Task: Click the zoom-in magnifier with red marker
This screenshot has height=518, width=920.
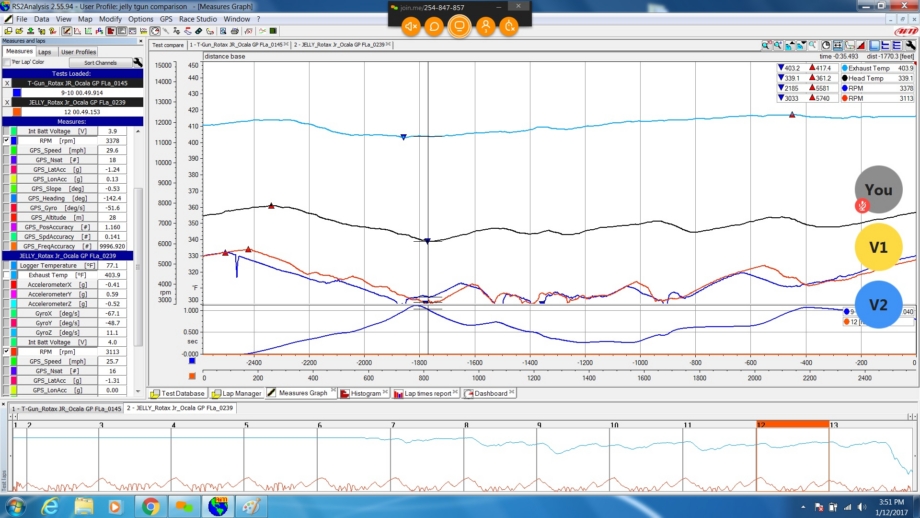Action: pyautogui.click(x=766, y=45)
